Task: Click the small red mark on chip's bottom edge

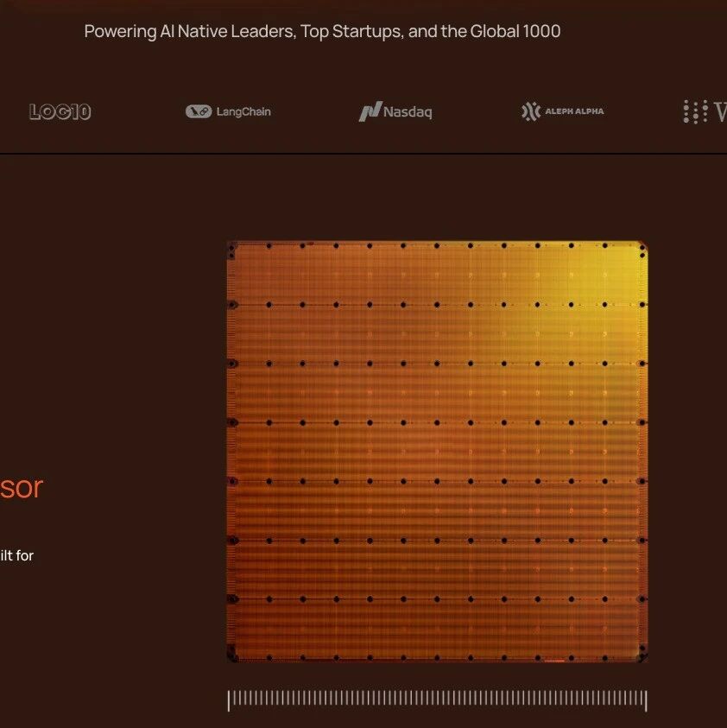Action: click(554, 661)
